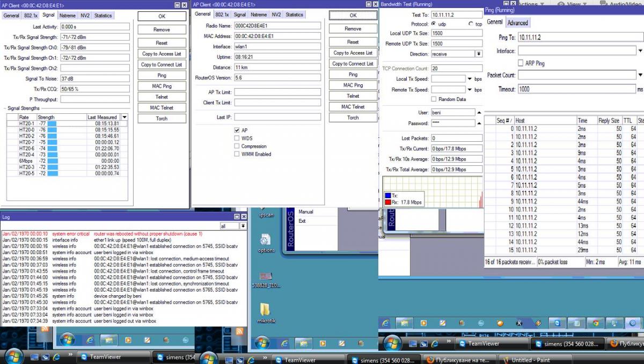The height and width of the screenshot is (364, 644).
Task: Switch to the Advanced tab in Ping
Action: click(517, 23)
